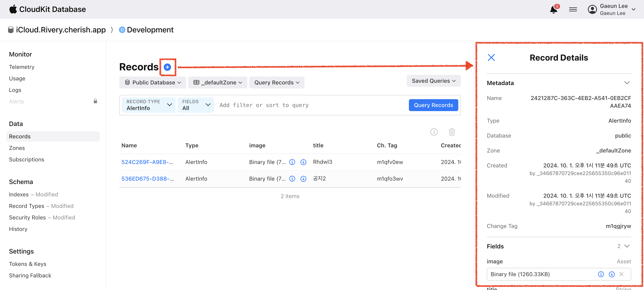The height and width of the screenshot is (290, 644).
Task: Open the _defaultZone dropdown
Action: click(x=217, y=83)
